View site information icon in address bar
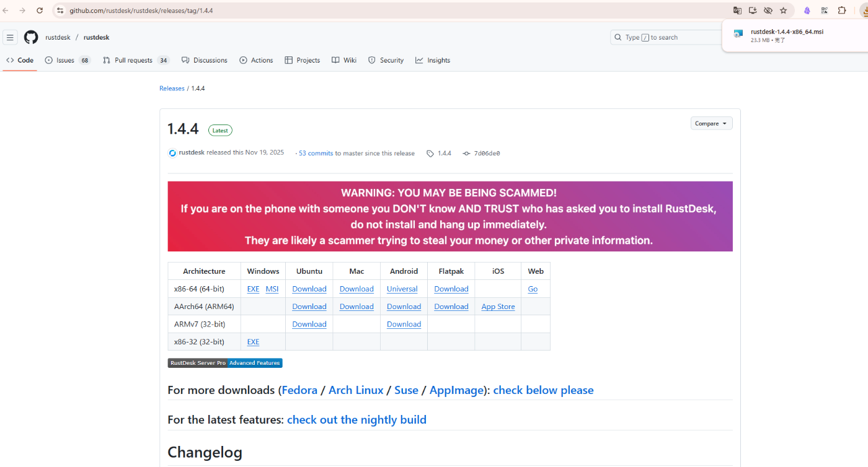The image size is (868, 467). click(60, 11)
